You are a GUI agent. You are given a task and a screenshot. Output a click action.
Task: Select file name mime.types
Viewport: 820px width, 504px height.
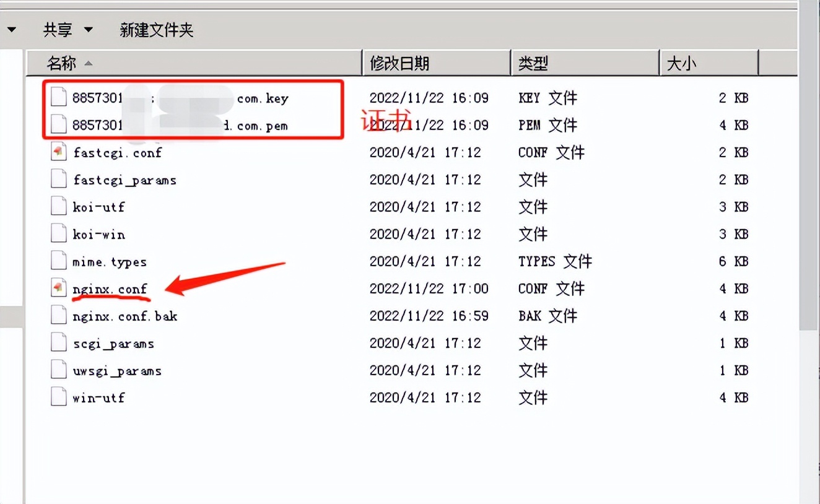coord(110,262)
